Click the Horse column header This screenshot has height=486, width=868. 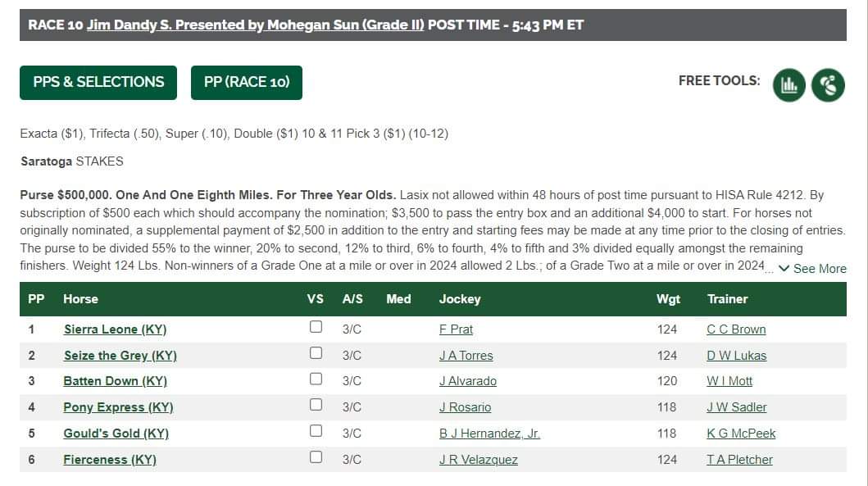point(81,299)
